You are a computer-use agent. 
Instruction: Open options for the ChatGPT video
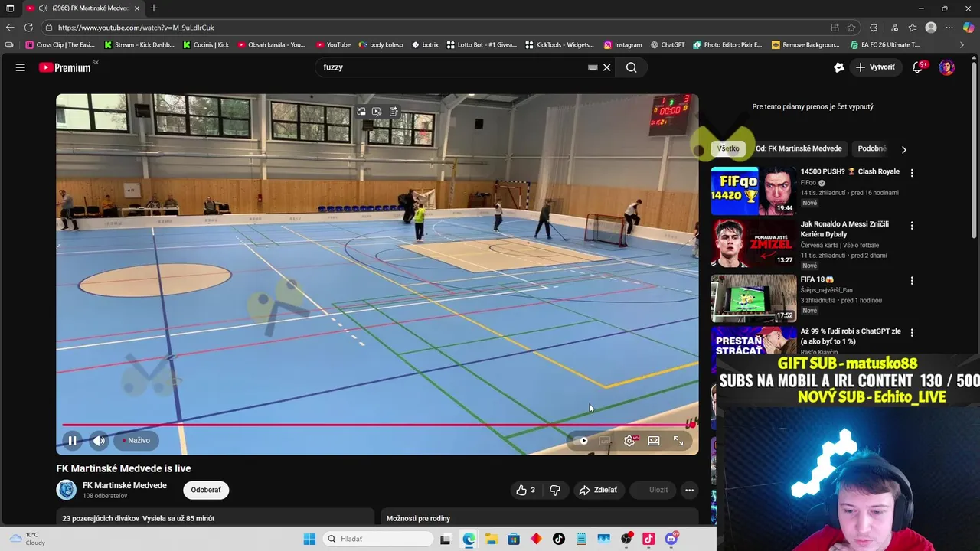pyautogui.click(x=912, y=332)
